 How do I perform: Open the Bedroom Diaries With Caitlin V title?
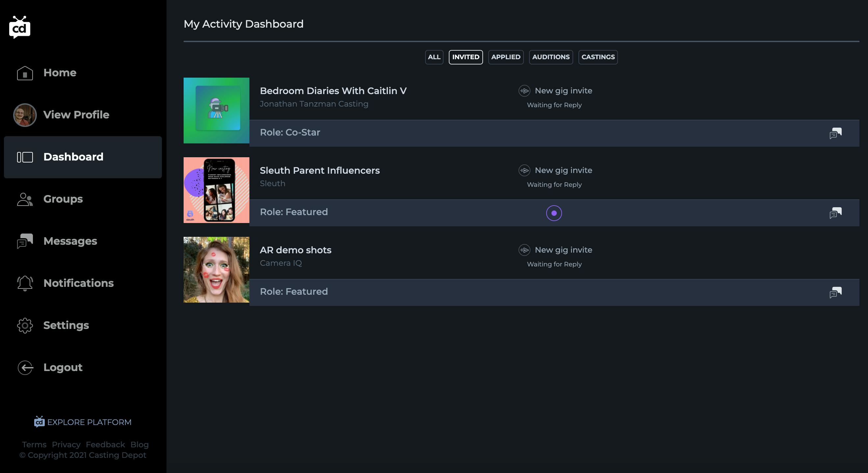coord(333,91)
